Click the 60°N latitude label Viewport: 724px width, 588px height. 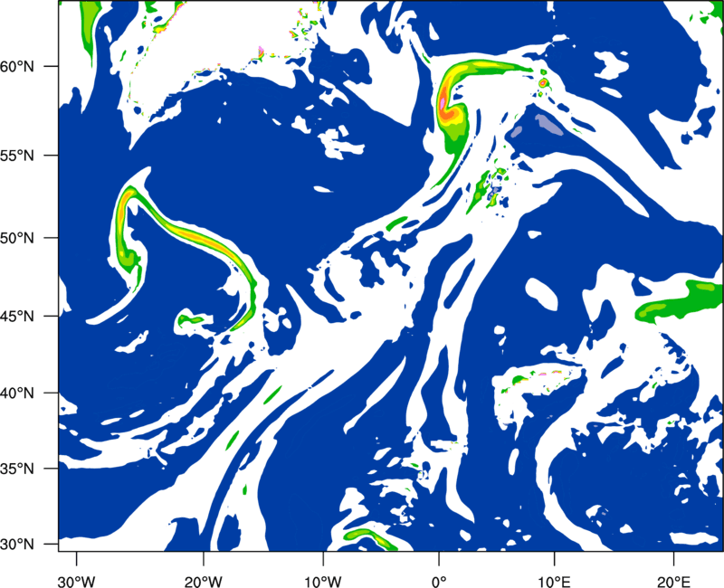[x=17, y=67]
